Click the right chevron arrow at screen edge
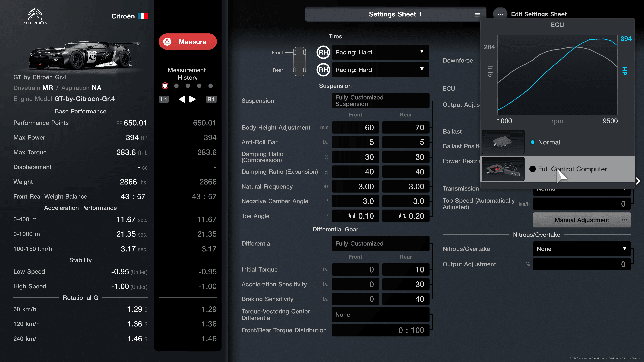The height and width of the screenshot is (362, 644). pyautogui.click(x=638, y=181)
